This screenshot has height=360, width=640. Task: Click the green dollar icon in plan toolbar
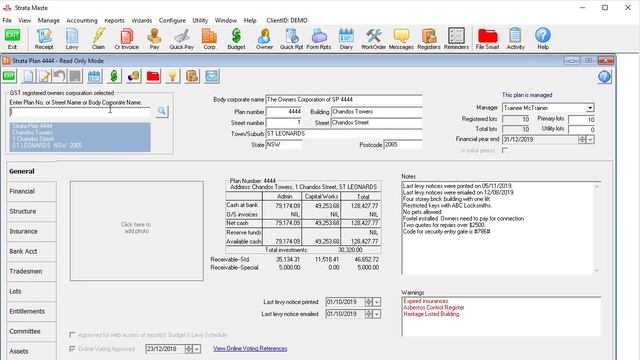114,76
